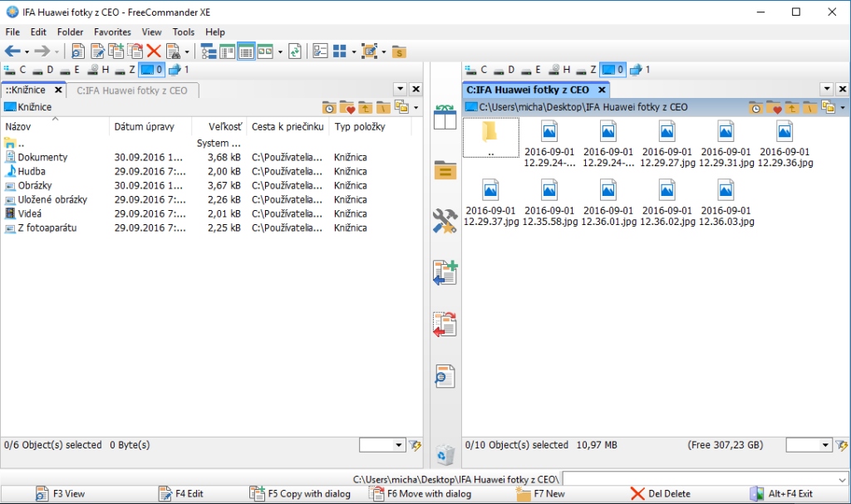
Task: Open the Favorites menu
Action: [112, 32]
